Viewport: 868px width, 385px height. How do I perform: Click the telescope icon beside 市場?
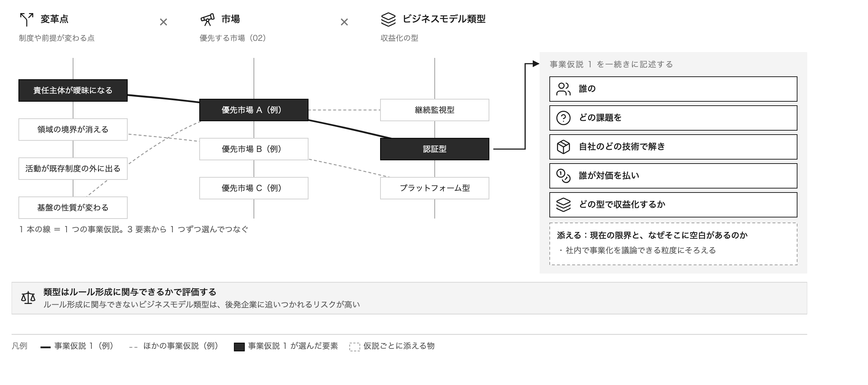[207, 20]
